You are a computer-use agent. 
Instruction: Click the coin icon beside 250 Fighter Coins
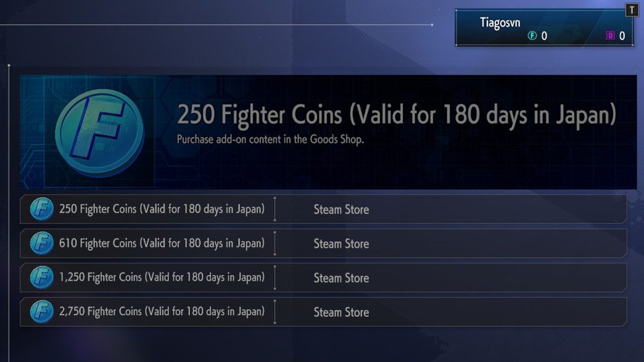tap(42, 209)
